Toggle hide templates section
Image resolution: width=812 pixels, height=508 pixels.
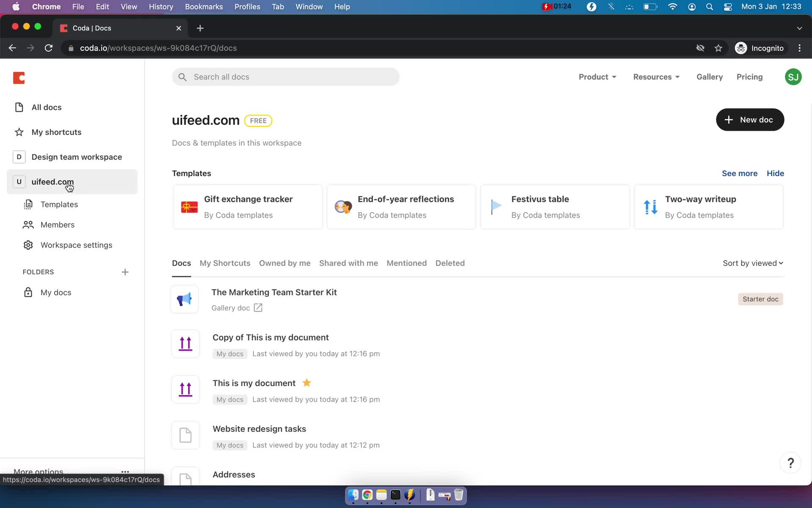pos(775,173)
